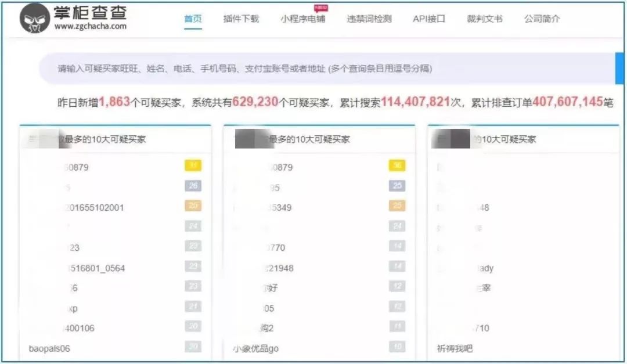Select the 首页 tab
Screen dimensions: 627x364
pyautogui.click(x=193, y=19)
